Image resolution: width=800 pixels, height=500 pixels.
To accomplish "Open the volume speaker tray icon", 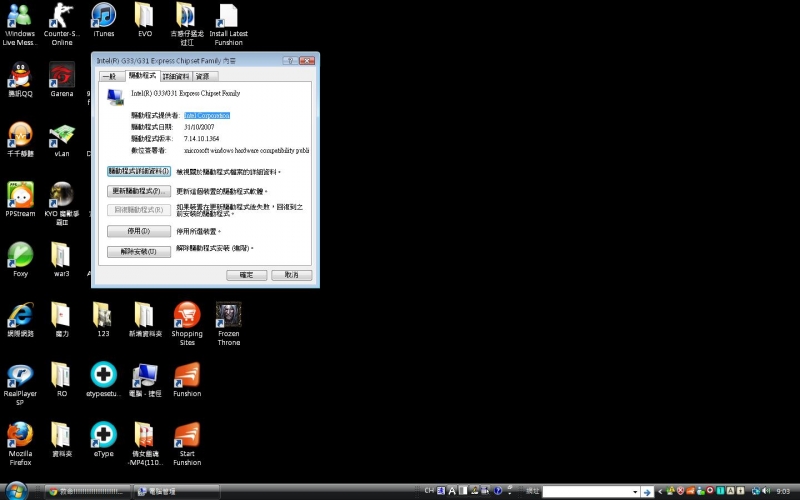I will click(766, 491).
